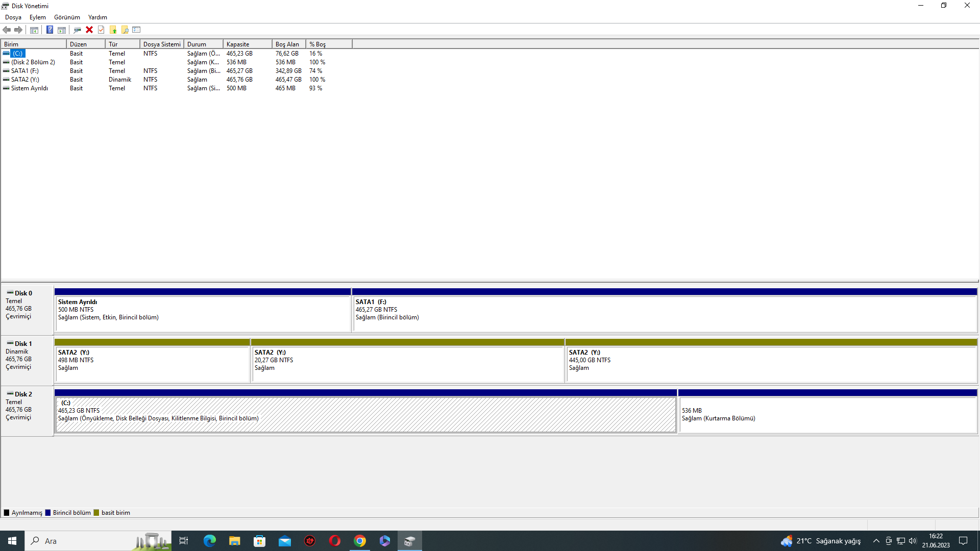Click the rescan disks toolbar icon
The image size is (980, 551).
pyautogui.click(x=77, y=30)
